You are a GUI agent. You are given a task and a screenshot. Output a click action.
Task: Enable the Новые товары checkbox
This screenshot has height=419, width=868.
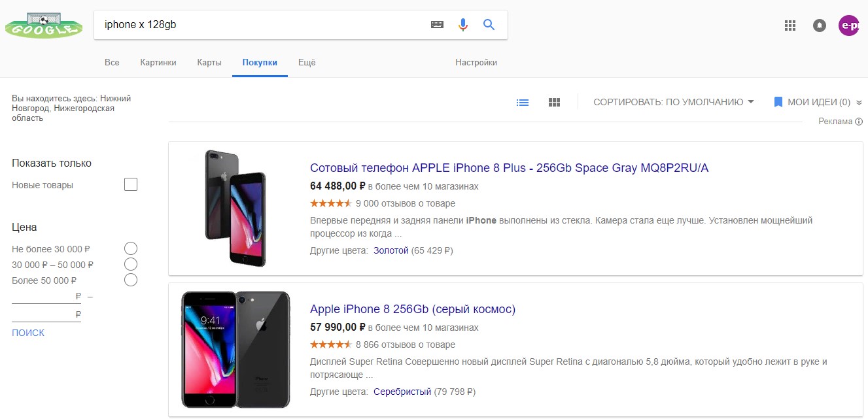(131, 185)
